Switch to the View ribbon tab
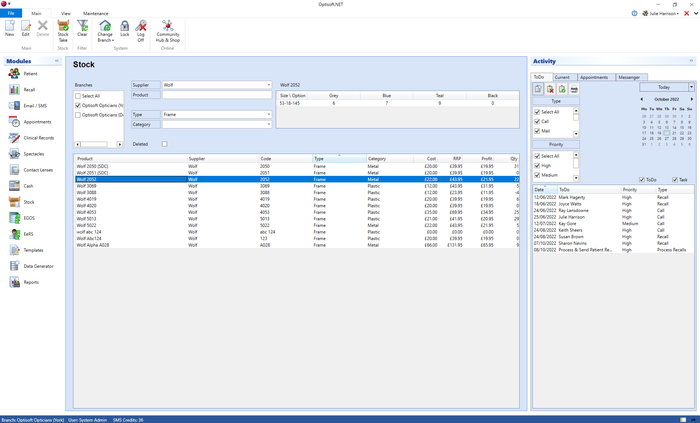700x423 pixels. [x=66, y=13]
